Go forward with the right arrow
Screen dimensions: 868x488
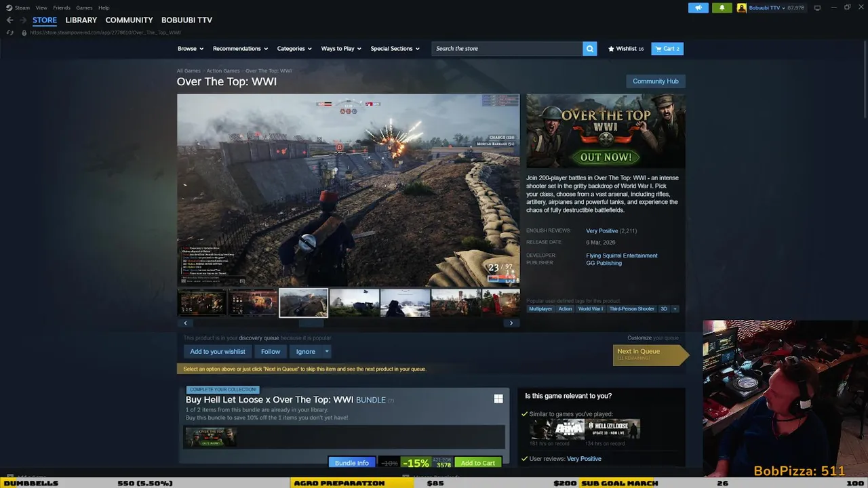23,20
